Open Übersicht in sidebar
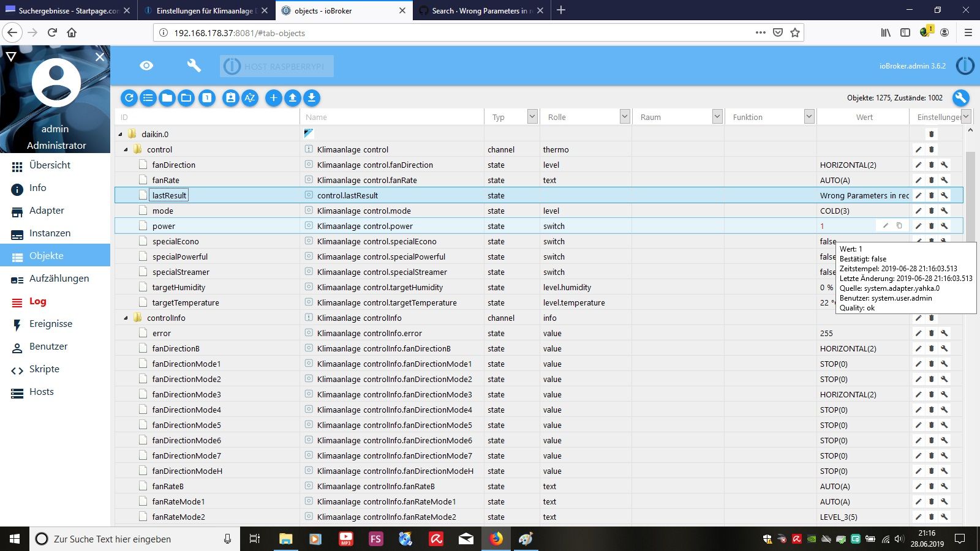Screen dimensions: 980x551 tap(55, 165)
